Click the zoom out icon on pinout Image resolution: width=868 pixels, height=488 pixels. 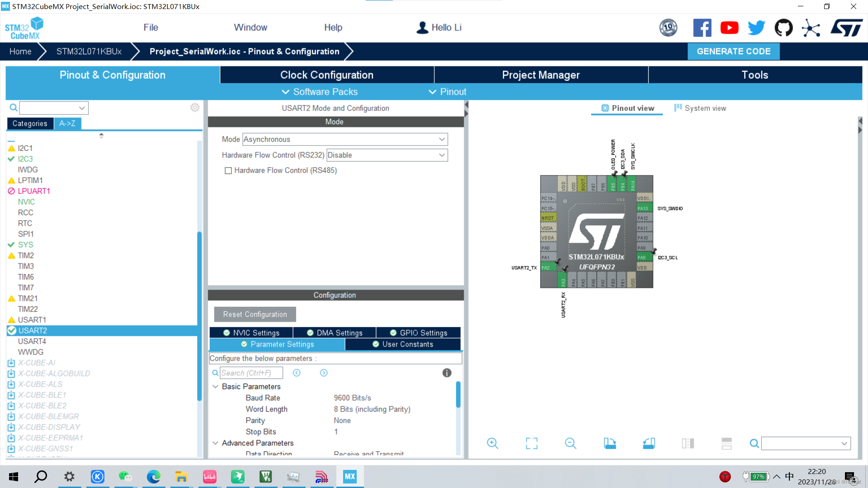coord(570,443)
